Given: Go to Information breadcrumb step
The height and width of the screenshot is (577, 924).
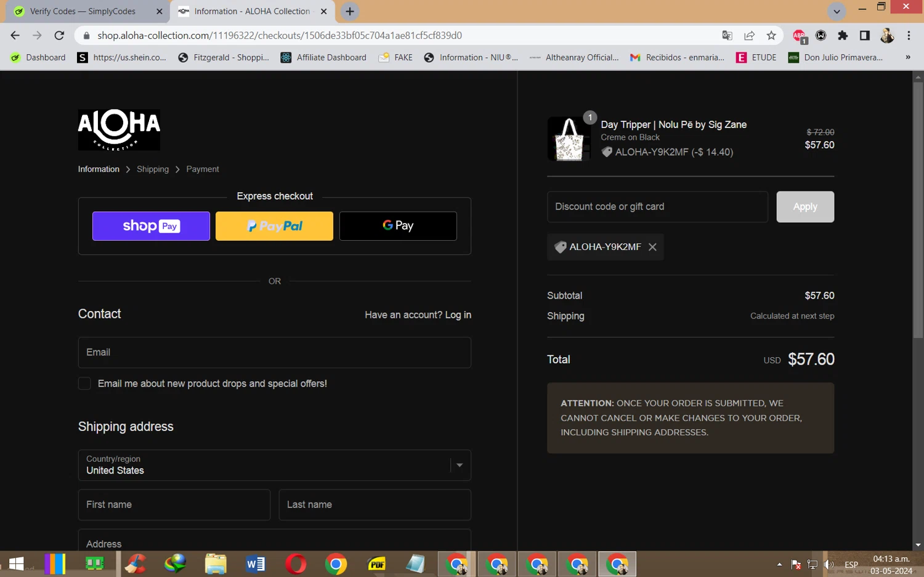Looking at the screenshot, I should 99,169.
